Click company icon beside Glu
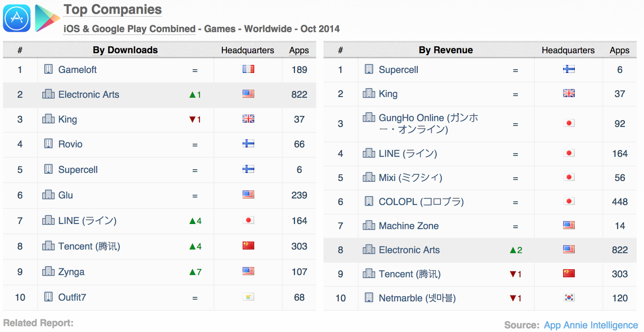 tap(48, 195)
